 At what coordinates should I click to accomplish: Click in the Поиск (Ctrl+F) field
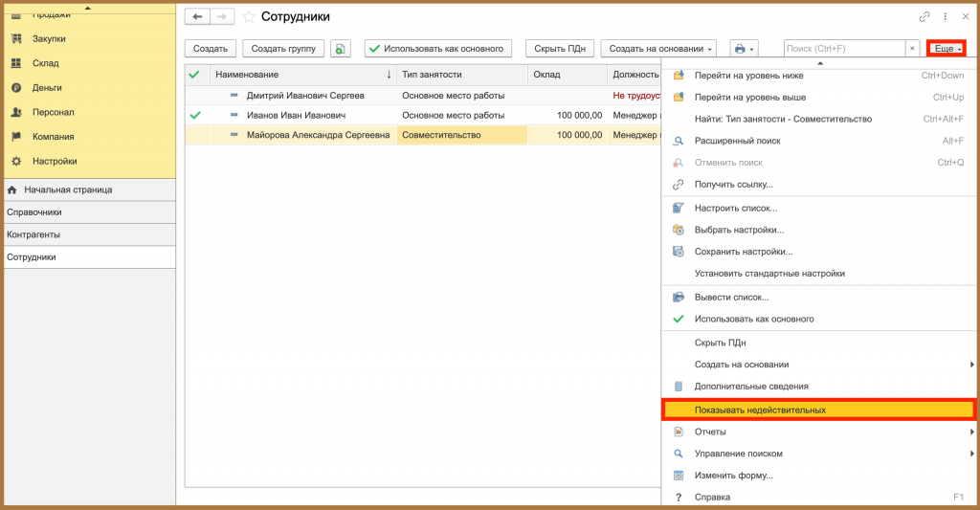pyautogui.click(x=844, y=49)
